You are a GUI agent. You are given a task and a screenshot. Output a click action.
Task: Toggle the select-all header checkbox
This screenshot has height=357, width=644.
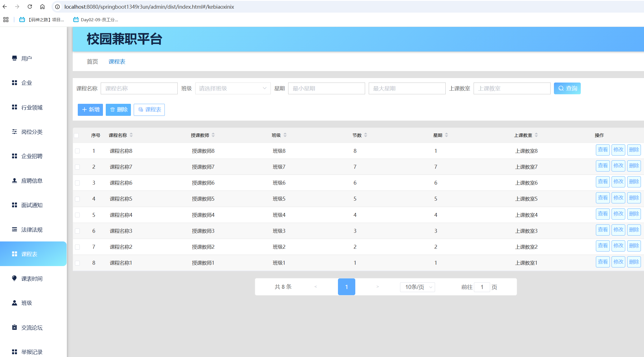pos(76,135)
